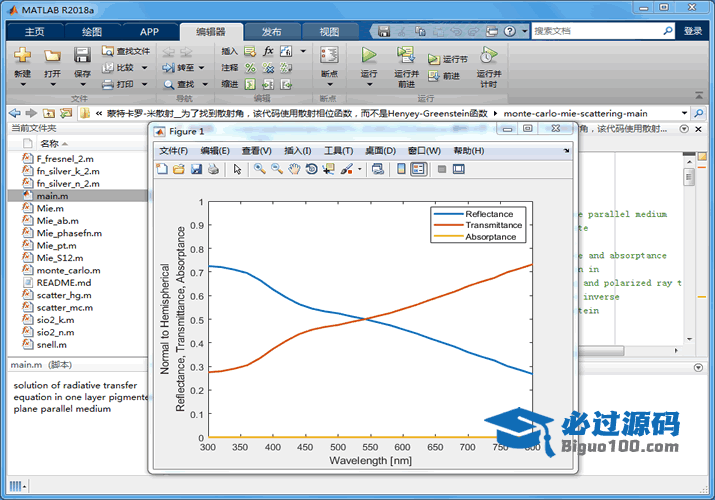Click the up-one-level folder button
This screenshot has width=715, height=500.
click(49, 113)
